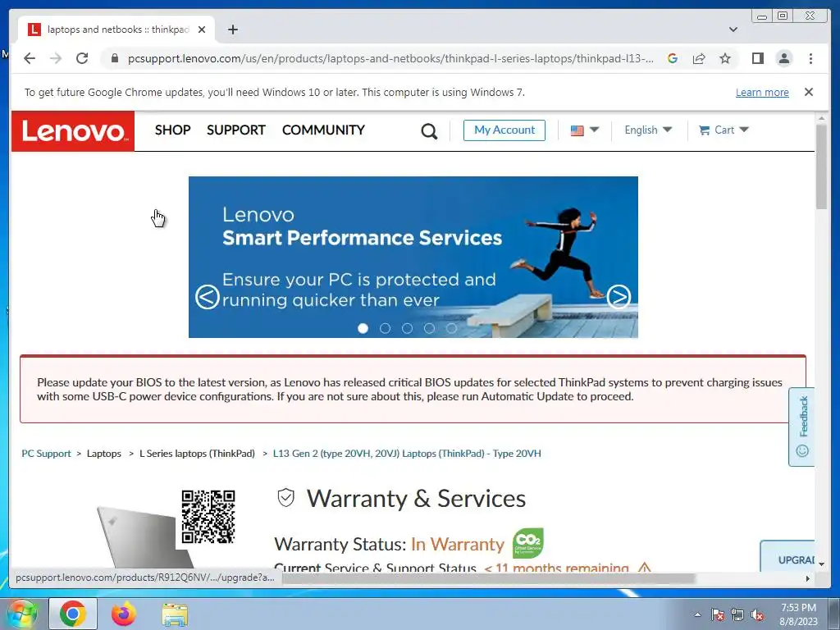Click the page vertical scrollbar thumb
This screenshot has height=630, width=840.
821,167
